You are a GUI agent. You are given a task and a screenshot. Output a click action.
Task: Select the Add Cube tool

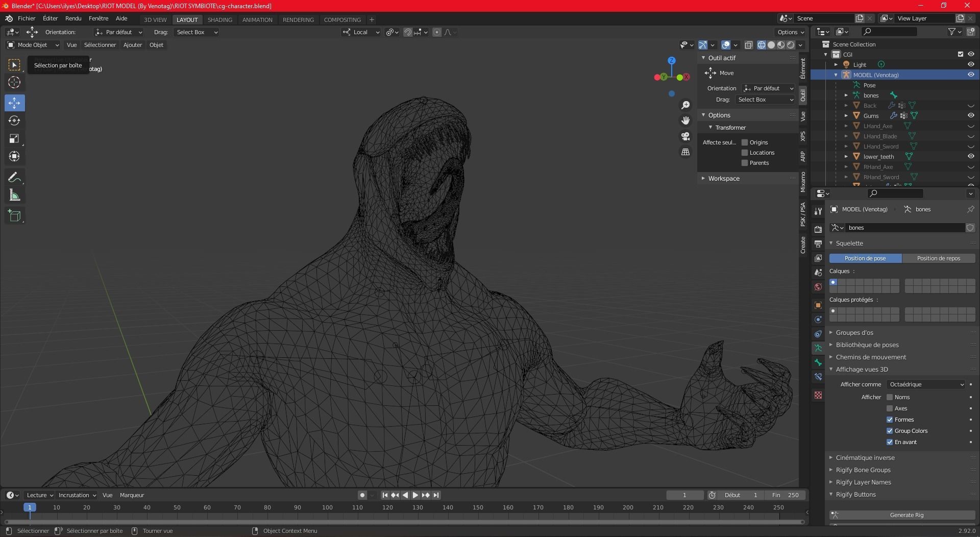(14, 216)
